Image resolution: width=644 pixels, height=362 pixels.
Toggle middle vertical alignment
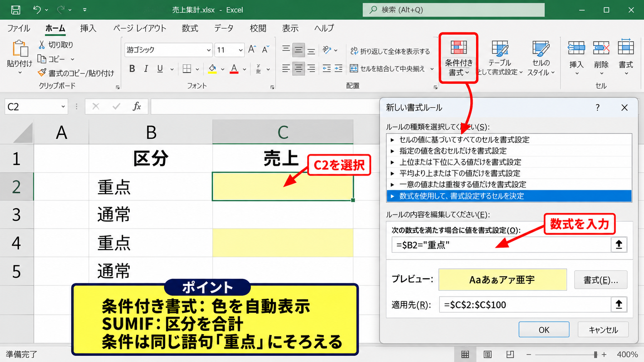pos(299,50)
